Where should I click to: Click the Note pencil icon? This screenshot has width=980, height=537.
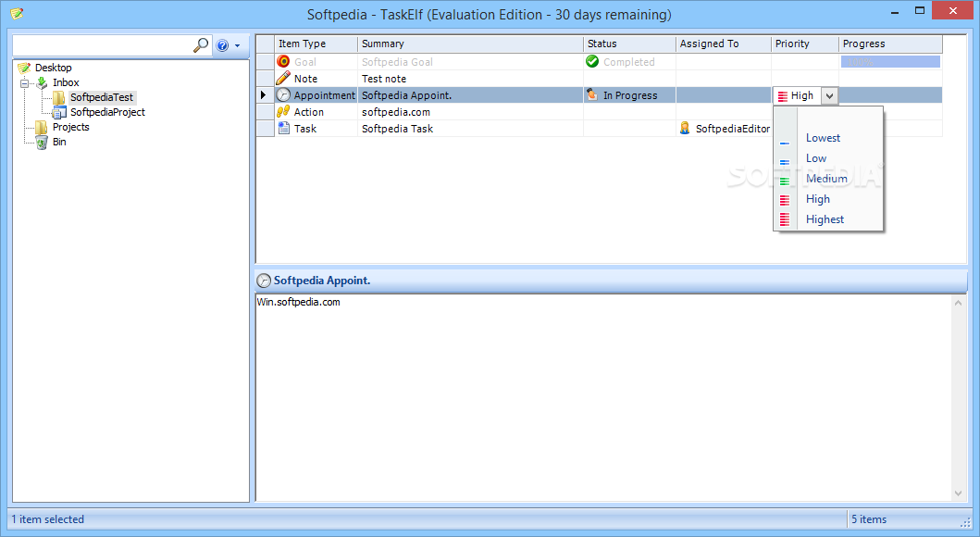tap(283, 78)
